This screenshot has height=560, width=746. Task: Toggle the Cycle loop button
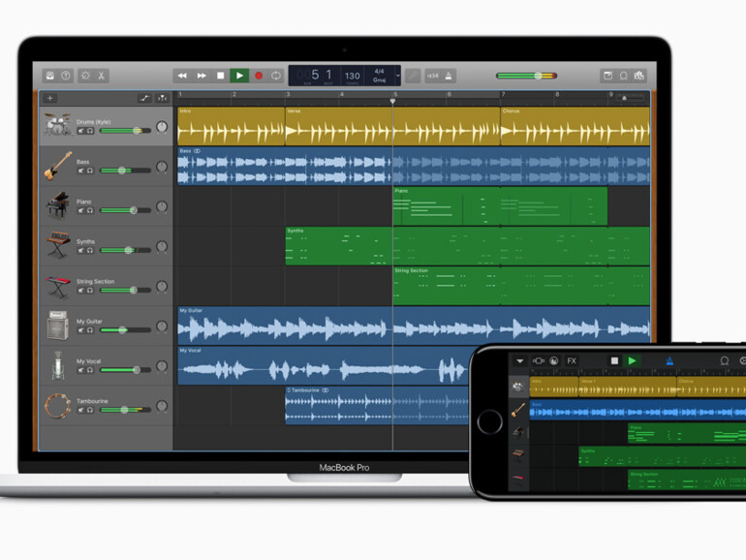276,76
